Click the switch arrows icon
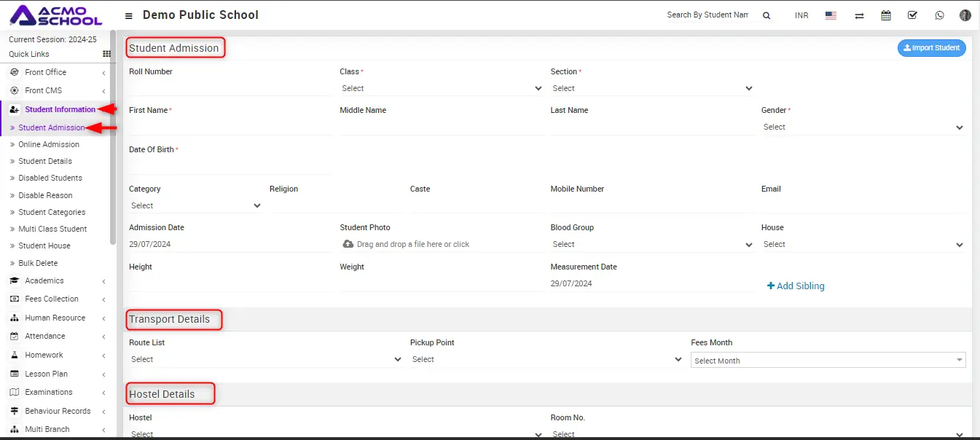Viewport: 980px width, 440px height. pyautogui.click(x=860, y=15)
